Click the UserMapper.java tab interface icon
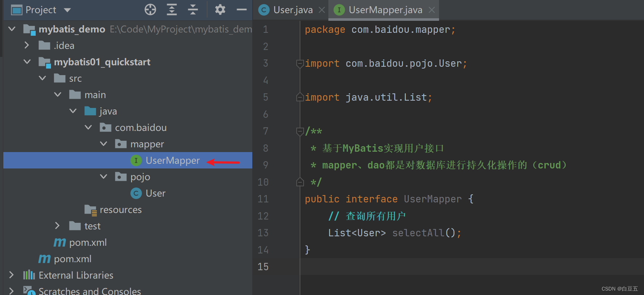The height and width of the screenshot is (295, 644). [x=339, y=10]
